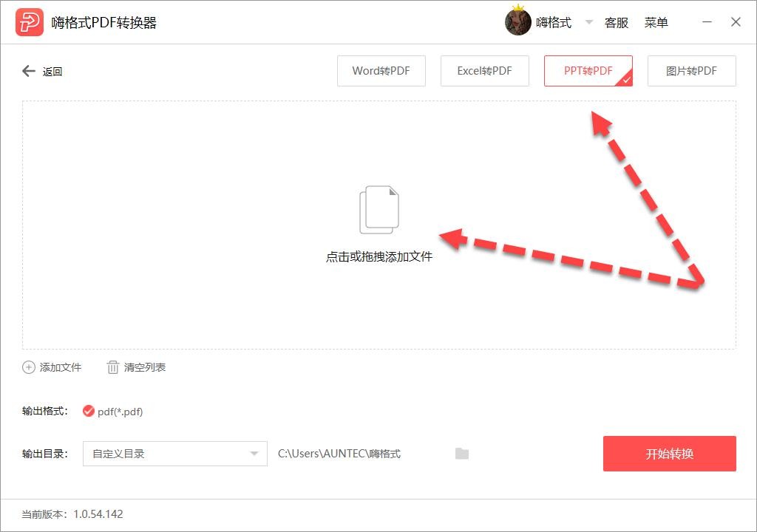Minimize the converter window
This screenshot has height=532, width=757.
[x=707, y=22]
